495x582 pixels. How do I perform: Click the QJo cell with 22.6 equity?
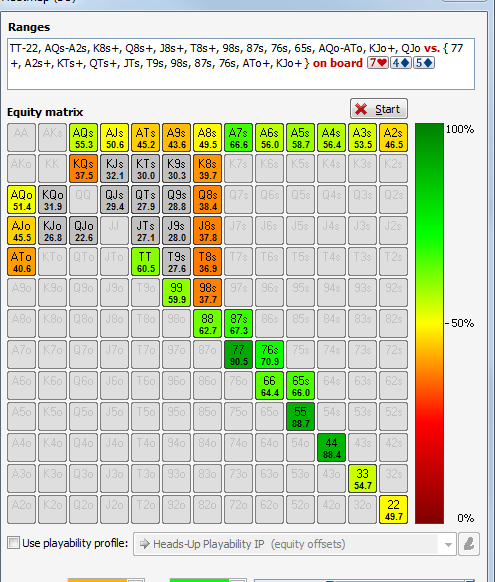[x=83, y=231]
